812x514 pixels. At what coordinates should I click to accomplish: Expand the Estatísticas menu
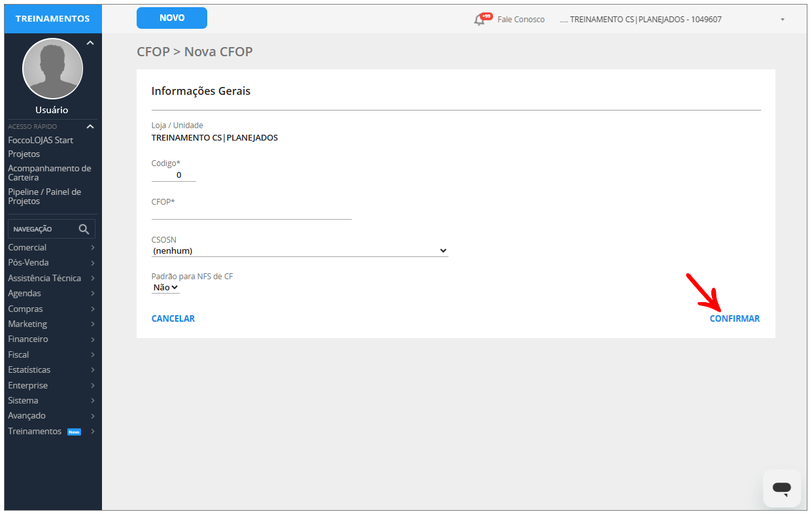[52, 370]
